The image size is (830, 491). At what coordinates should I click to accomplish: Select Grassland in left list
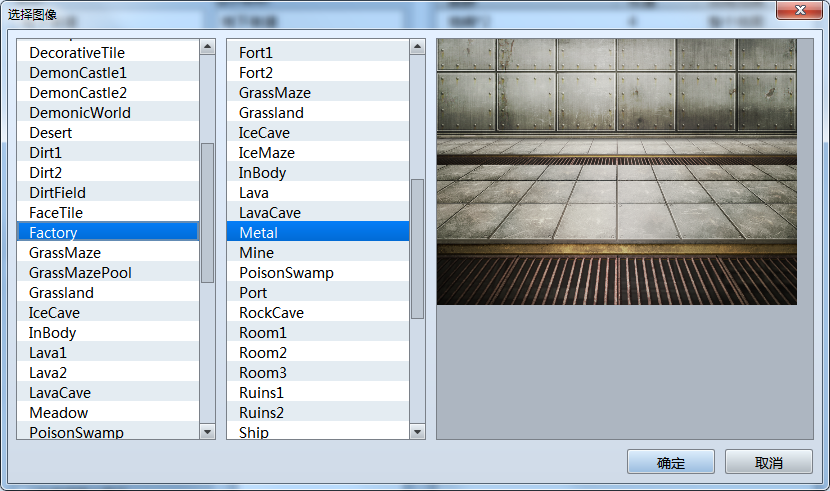[108, 293]
